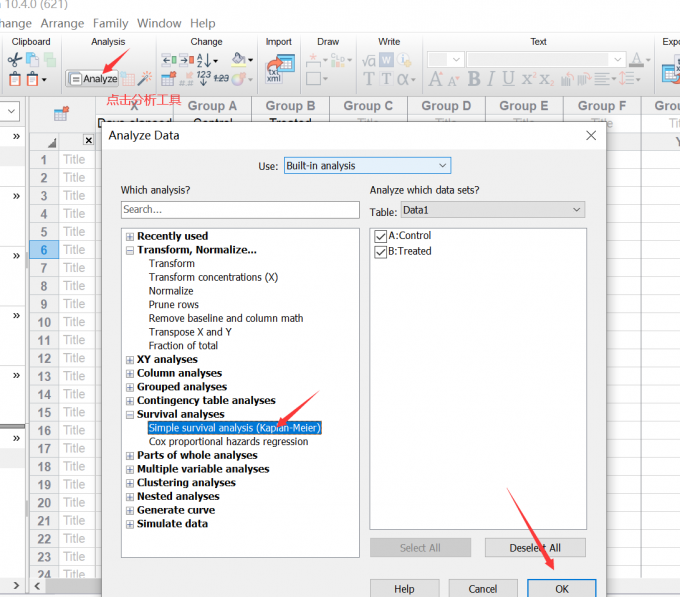This screenshot has height=597, width=680.
Task: Click the paint bucket fill icon
Action: [x=241, y=59]
